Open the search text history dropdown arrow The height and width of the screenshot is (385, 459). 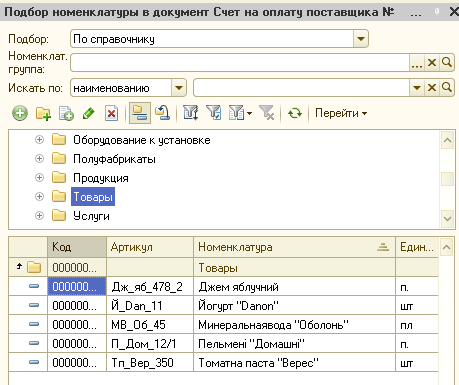coord(417,88)
